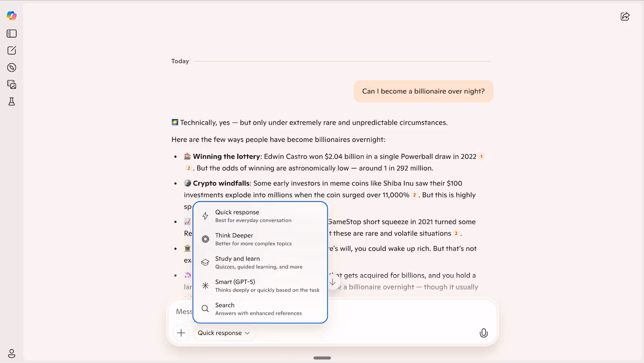
Task: Attach a file with the plus button
Action: click(181, 332)
